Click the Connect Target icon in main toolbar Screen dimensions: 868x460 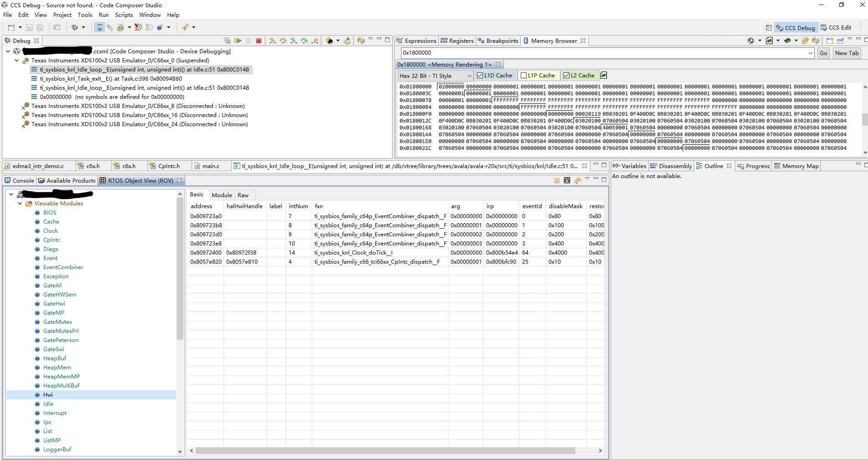[99, 27]
